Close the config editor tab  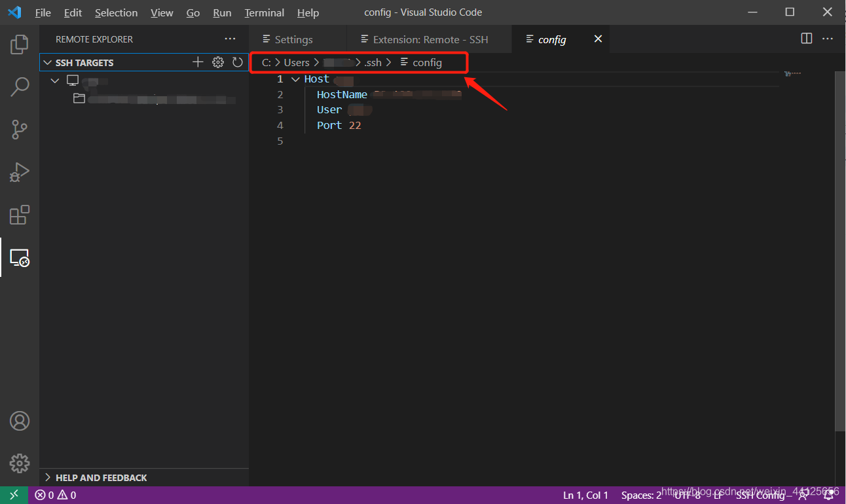[x=598, y=39]
